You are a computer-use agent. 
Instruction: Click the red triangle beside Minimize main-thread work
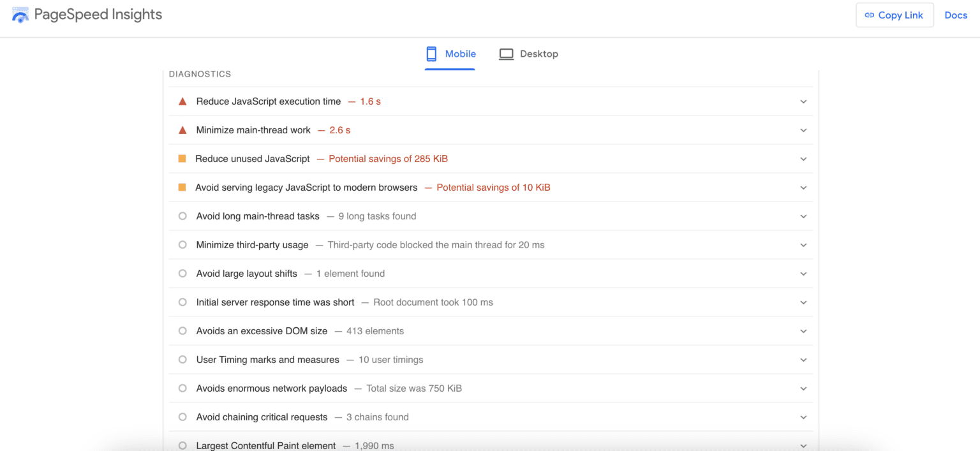click(182, 129)
